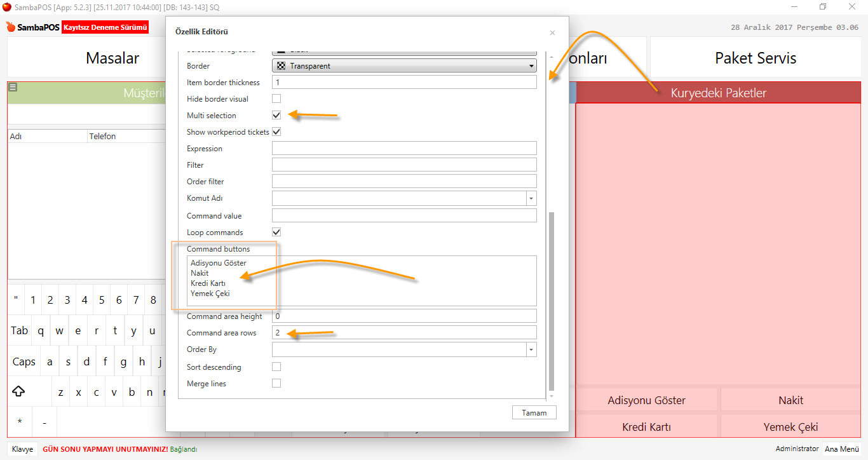Open Ana Menü in the status bar
868x460 pixels.
click(841, 449)
